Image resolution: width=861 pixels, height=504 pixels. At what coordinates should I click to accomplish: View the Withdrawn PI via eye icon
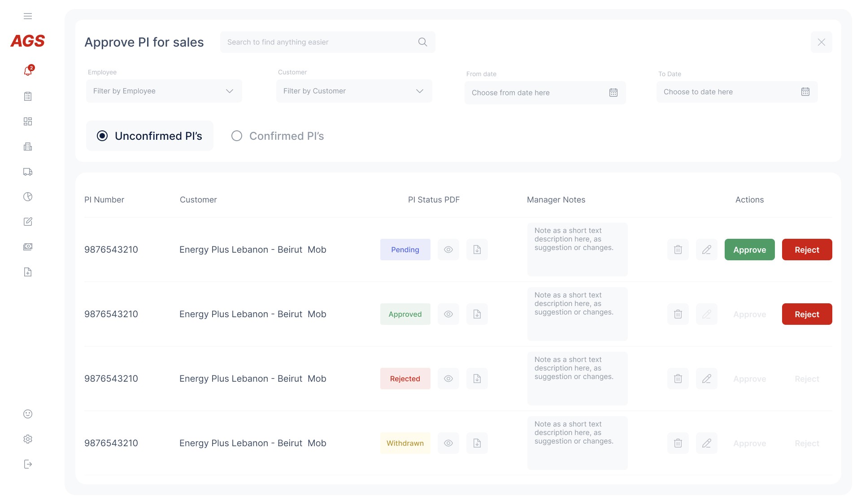coord(448,443)
